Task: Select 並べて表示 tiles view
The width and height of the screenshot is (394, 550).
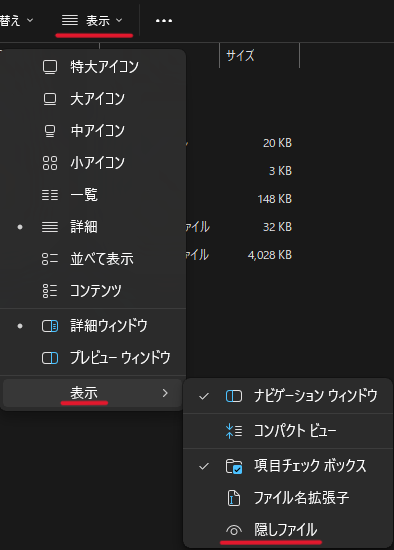Action: pos(93,259)
